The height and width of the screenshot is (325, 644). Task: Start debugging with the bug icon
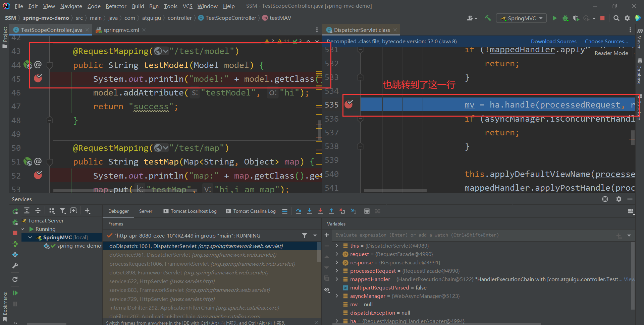click(x=565, y=18)
